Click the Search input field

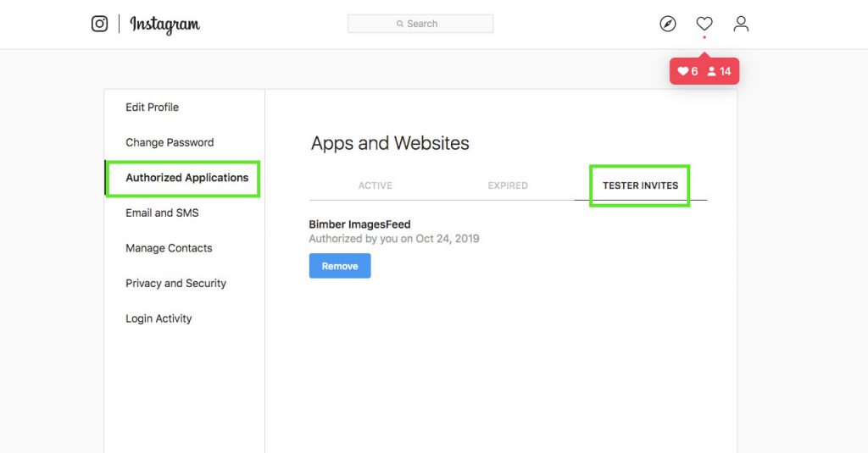tap(420, 24)
